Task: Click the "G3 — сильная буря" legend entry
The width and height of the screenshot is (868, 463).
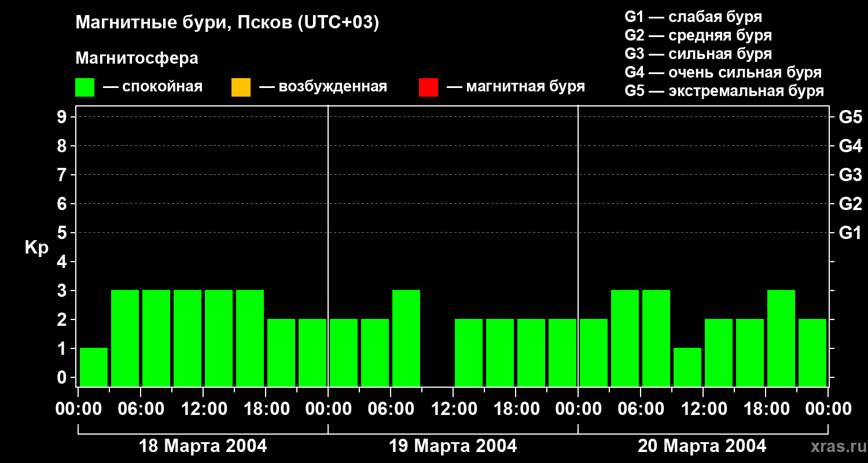Action: pyautogui.click(x=698, y=54)
